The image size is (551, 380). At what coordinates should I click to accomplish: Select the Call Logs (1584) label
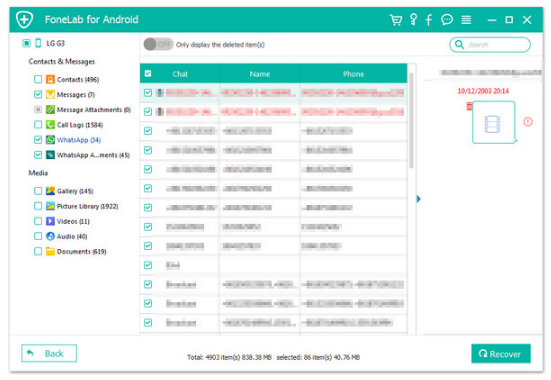click(x=80, y=125)
